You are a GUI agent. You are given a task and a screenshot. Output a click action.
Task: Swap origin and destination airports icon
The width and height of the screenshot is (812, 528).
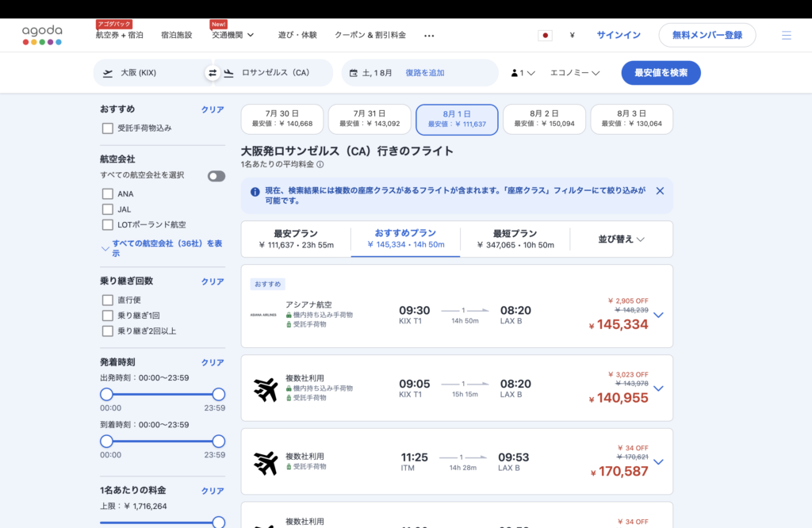pos(213,73)
